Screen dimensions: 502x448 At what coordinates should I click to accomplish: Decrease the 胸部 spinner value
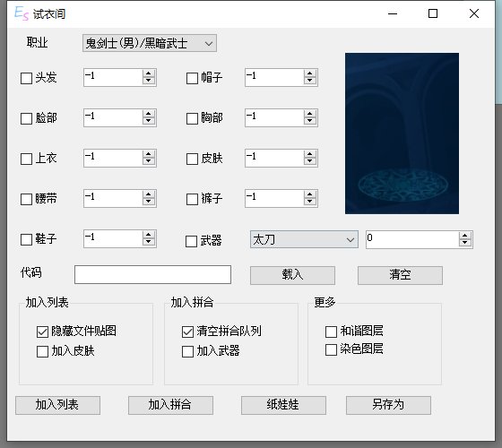[309, 121]
